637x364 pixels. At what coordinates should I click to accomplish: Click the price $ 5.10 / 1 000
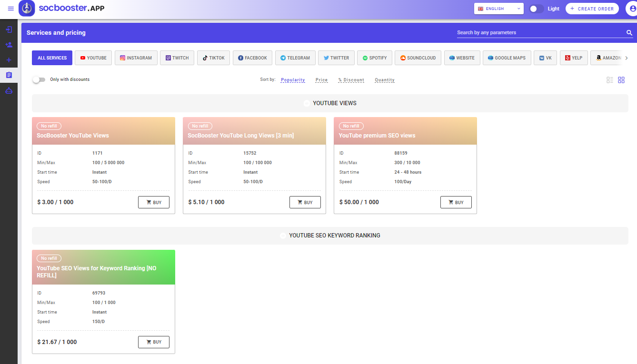206,202
